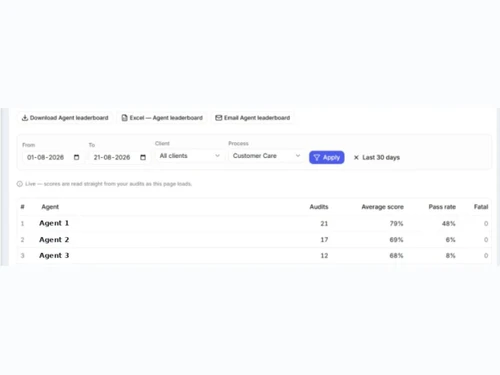The height and width of the screenshot is (375, 500).
Task: Select the Agent 3 row name
Action: (x=54, y=255)
